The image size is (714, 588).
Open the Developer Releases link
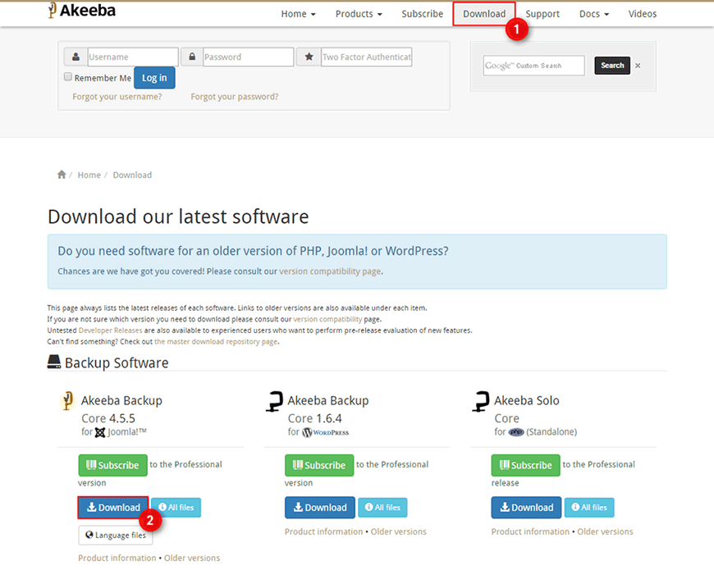pyautogui.click(x=110, y=330)
